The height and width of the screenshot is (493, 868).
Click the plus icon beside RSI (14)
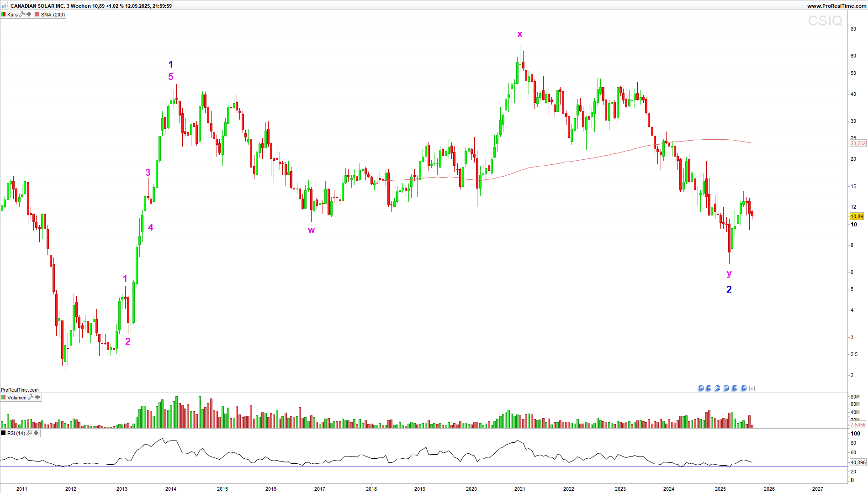[x=36, y=433]
